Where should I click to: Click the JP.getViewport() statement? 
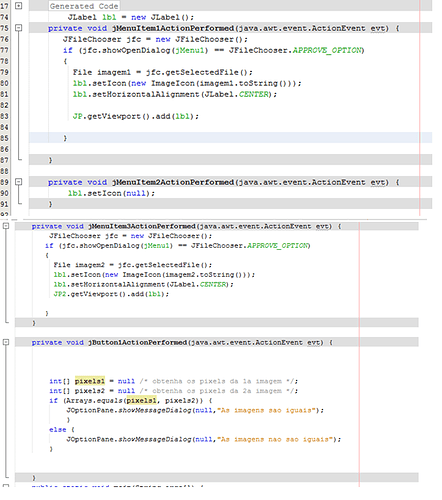coord(136,116)
